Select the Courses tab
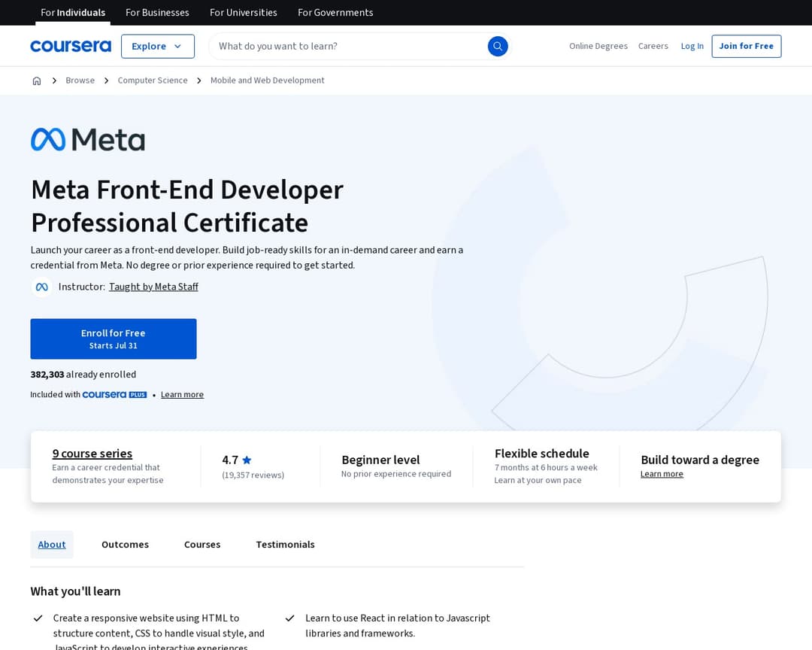 point(202,544)
